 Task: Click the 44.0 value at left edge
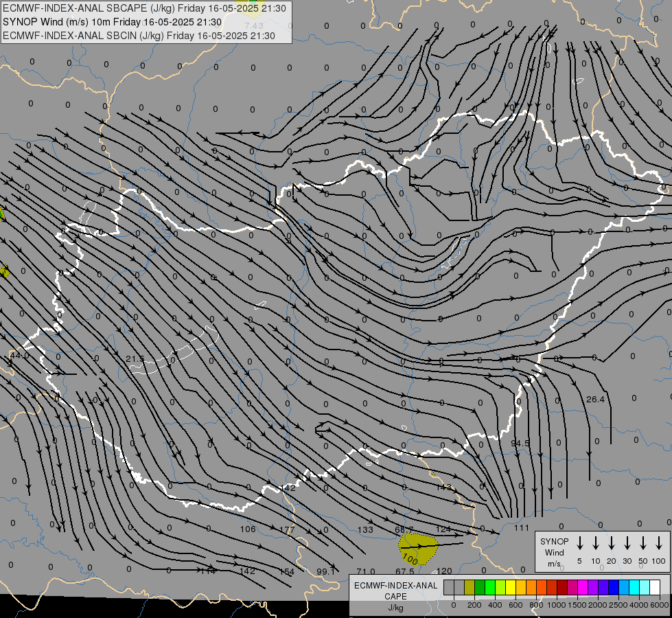point(20,356)
